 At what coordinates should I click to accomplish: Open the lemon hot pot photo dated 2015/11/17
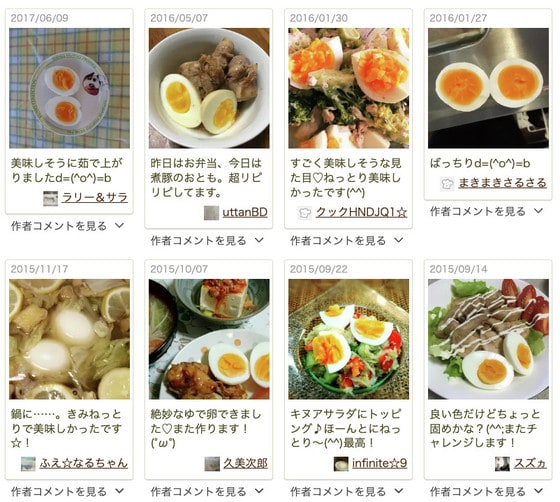coord(69,339)
